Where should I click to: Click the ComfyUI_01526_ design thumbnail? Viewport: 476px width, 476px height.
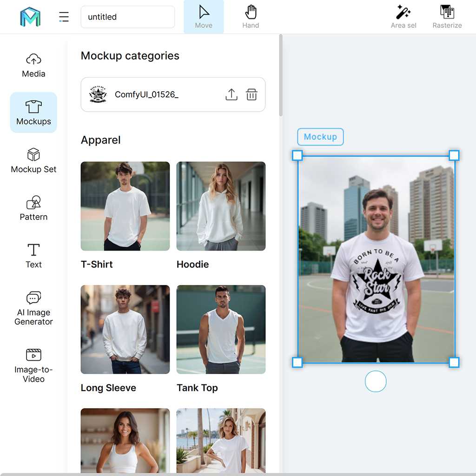[x=98, y=94]
